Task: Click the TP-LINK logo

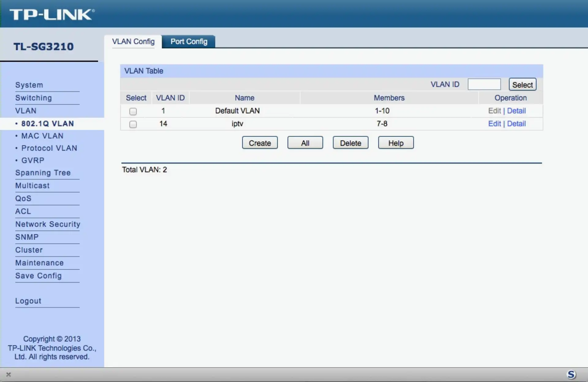Action: pos(52,14)
